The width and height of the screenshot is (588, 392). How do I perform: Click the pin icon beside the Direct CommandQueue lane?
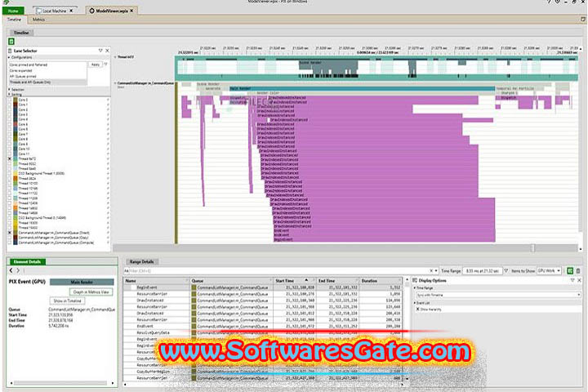pos(108,233)
